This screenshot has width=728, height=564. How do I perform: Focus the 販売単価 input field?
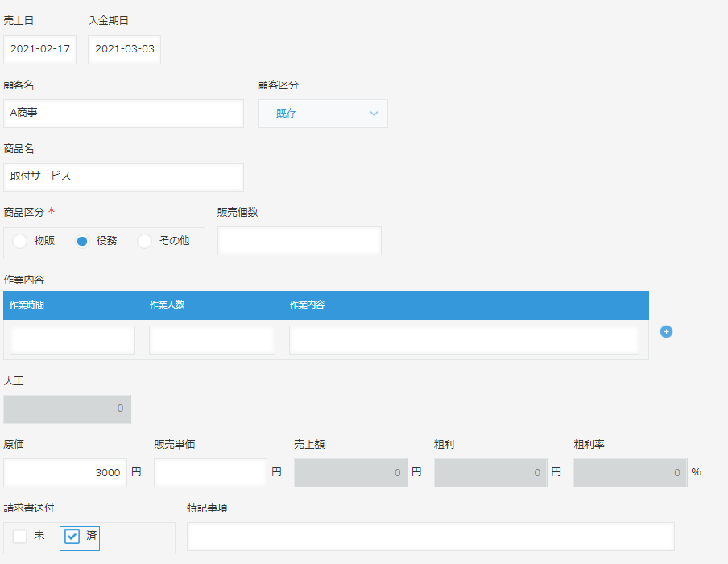(x=210, y=473)
